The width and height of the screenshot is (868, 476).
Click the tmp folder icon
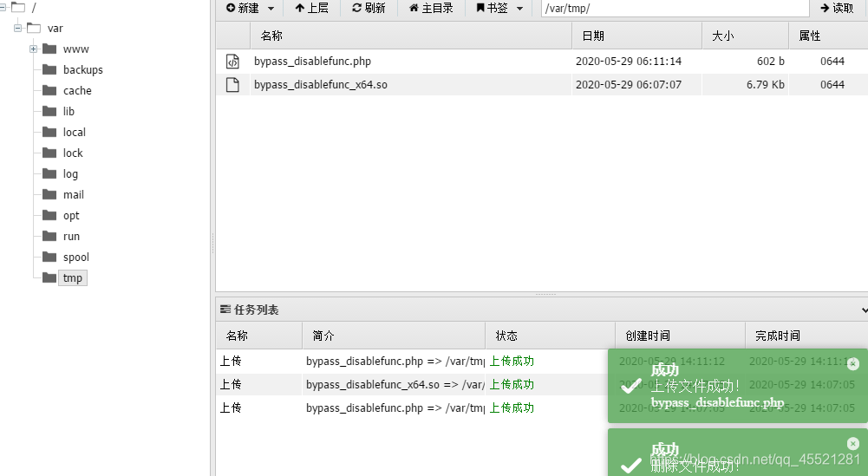(x=49, y=277)
